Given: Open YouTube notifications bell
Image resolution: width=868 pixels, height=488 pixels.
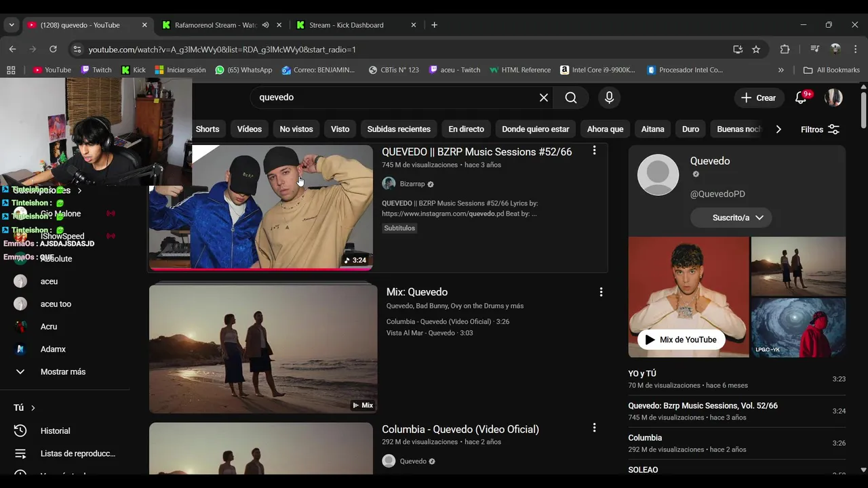Looking at the screenshot, I should tap(801, 98).
